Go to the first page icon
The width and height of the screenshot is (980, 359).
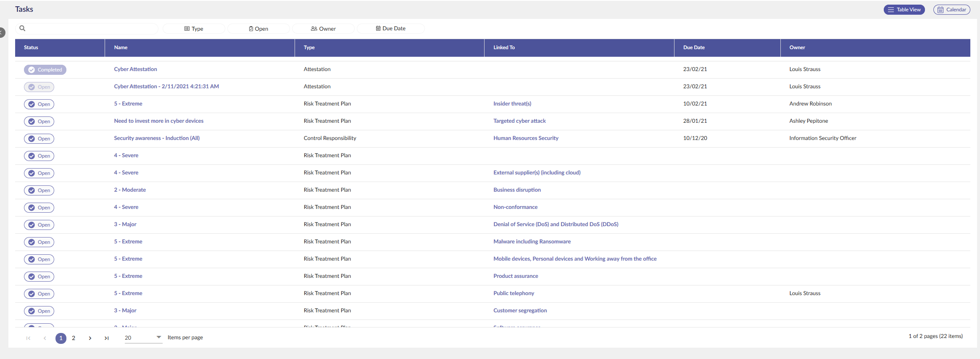pyautogui.click(x=28, y=338)
